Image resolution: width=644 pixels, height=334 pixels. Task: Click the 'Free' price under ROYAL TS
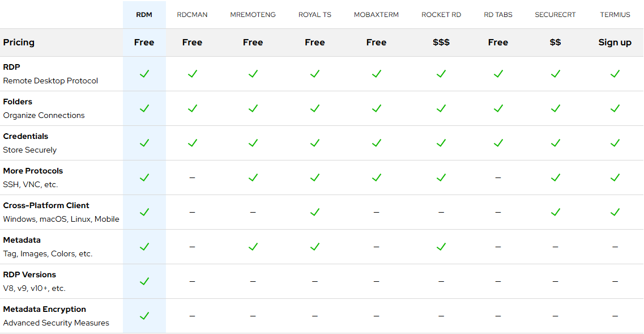point(315,43)
